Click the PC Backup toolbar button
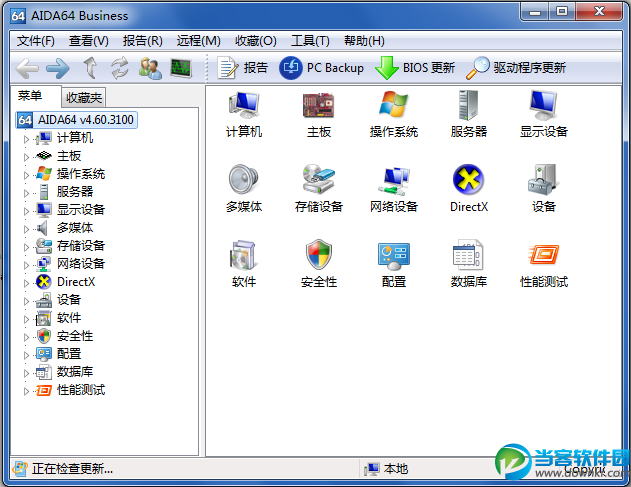 [322, 68]
